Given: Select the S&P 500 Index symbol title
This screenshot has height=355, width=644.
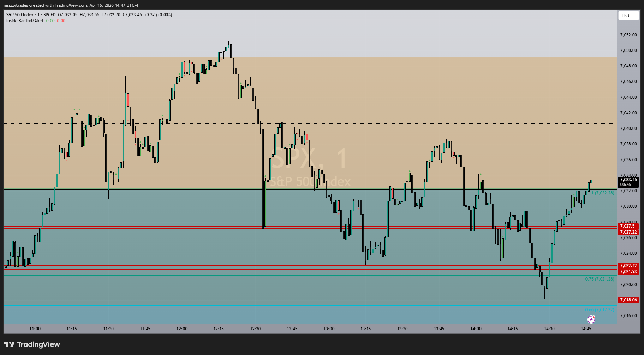Looking at the screenshot, I should (20, 15).
